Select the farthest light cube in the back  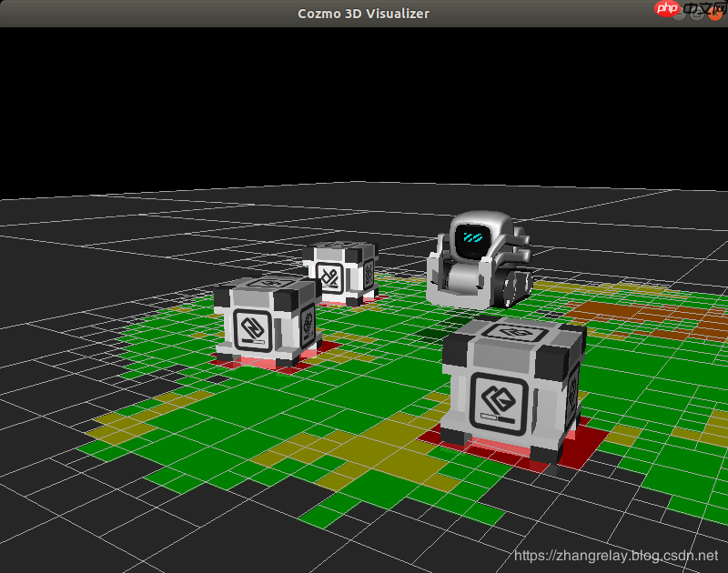[340, 273]
